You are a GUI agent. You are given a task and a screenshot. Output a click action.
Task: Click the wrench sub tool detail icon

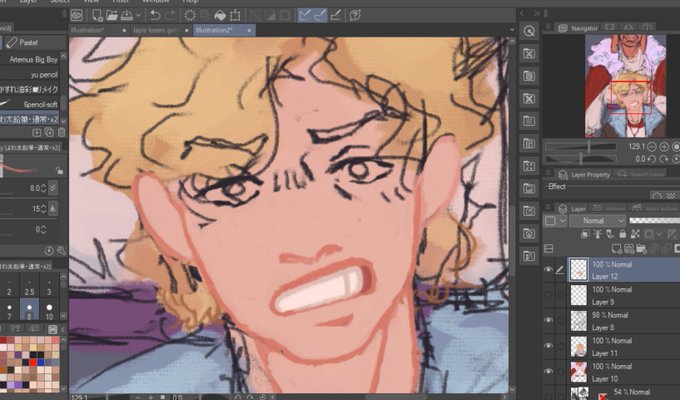(61, 251)
